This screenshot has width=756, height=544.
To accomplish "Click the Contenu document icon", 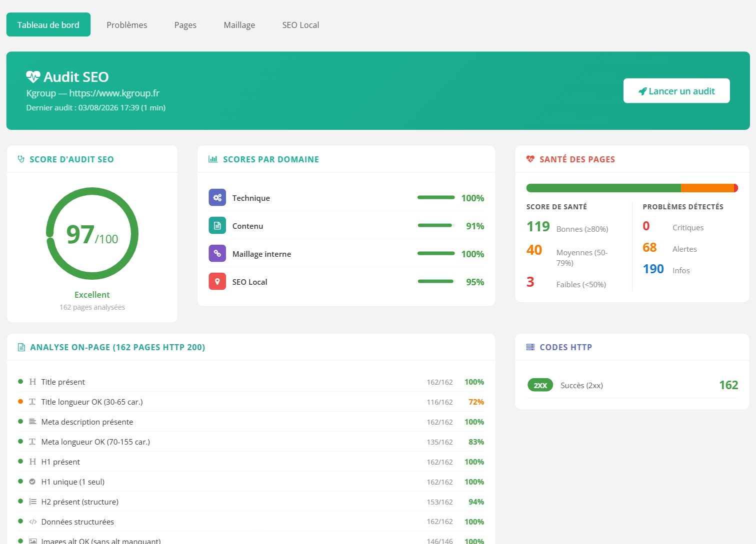I will 217,226.
